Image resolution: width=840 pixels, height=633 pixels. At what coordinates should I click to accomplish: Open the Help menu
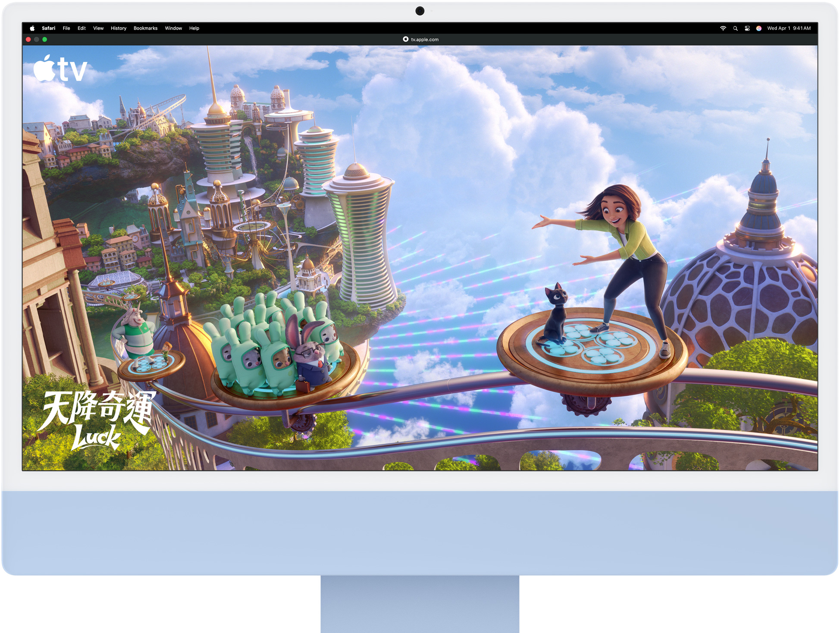194,28
